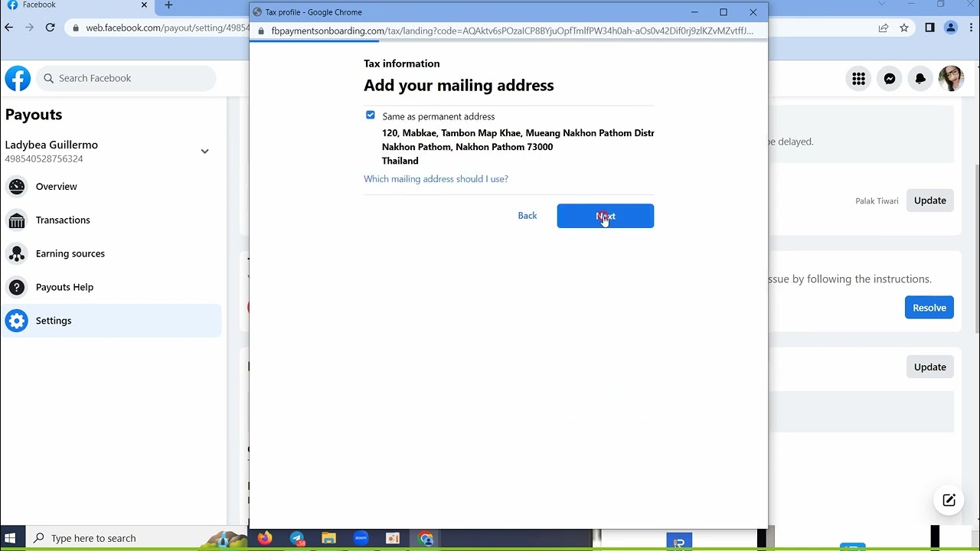Click Update next to Palak Tiwari
Screen dimensions: 980x551
click(930, 201)
